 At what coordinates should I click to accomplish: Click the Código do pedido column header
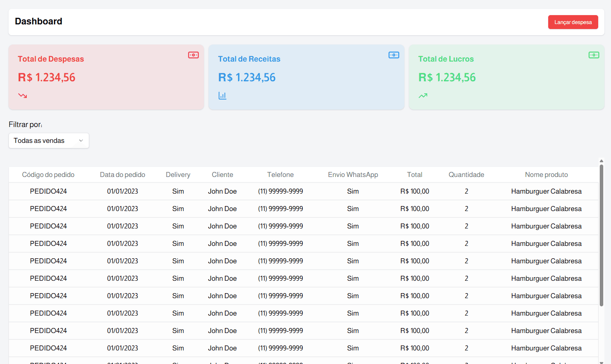point(48,175)
